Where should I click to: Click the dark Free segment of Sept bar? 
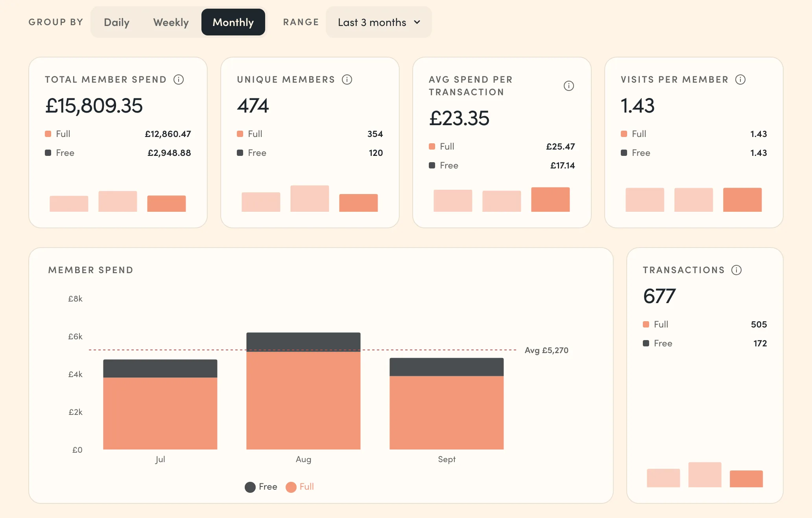point(447,367)
